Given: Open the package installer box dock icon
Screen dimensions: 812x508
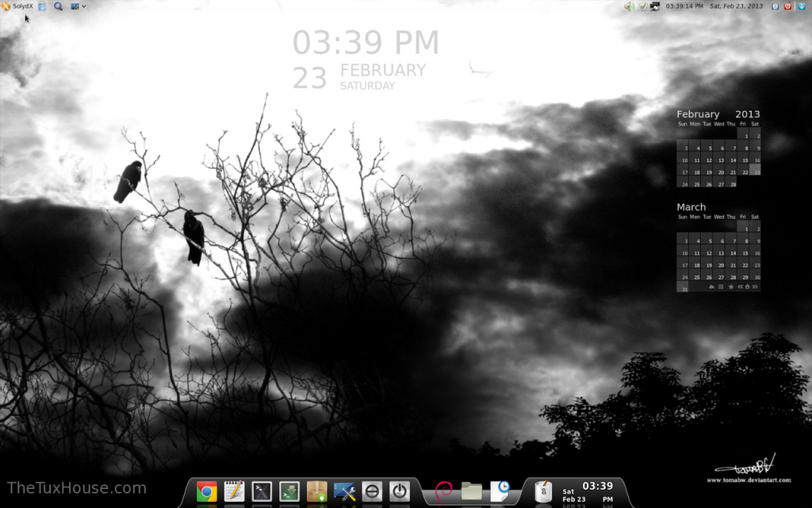Looking at the screenshot, I should [x=316, y=491].
